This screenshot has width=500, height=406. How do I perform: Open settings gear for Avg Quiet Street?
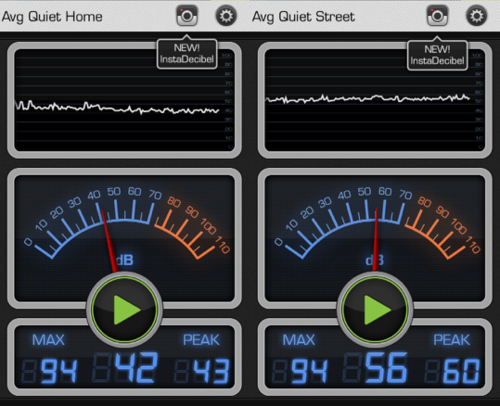[x=476, y=16]
